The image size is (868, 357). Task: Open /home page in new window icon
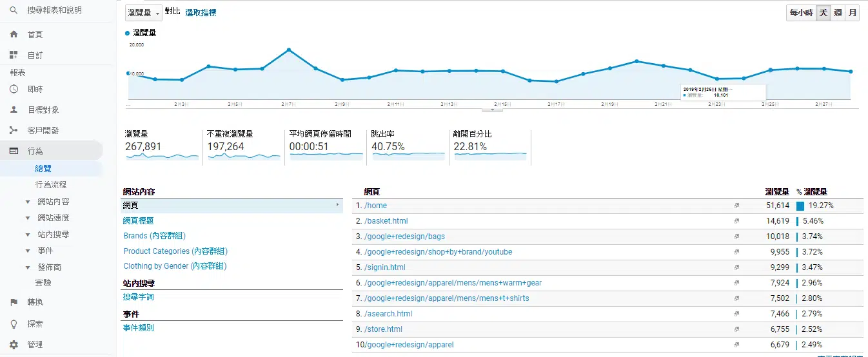(736, 206)
